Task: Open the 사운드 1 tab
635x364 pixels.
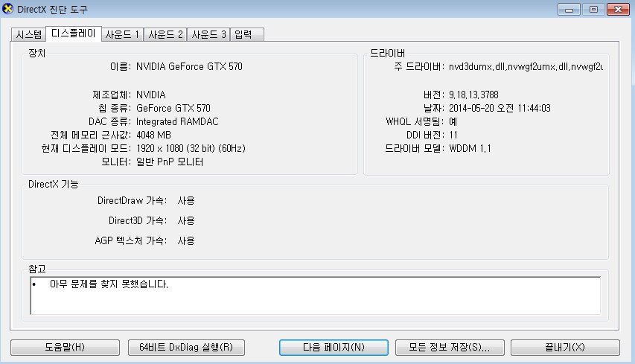Action: coord(122,35)
